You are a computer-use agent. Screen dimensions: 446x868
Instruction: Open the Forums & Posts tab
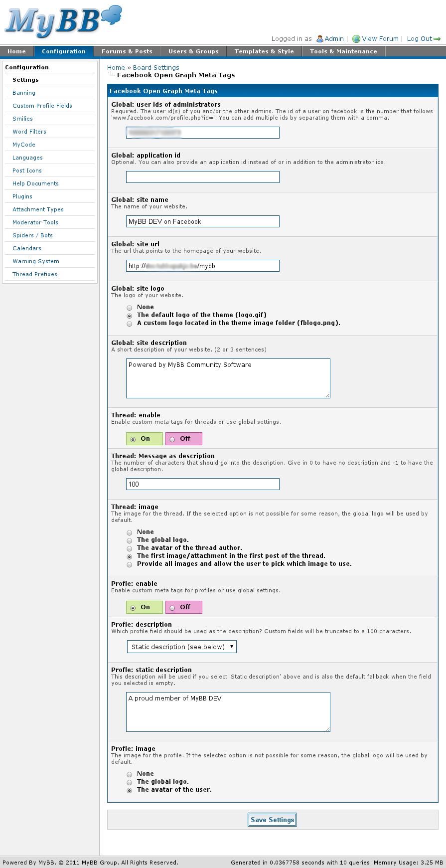[127, 51]
